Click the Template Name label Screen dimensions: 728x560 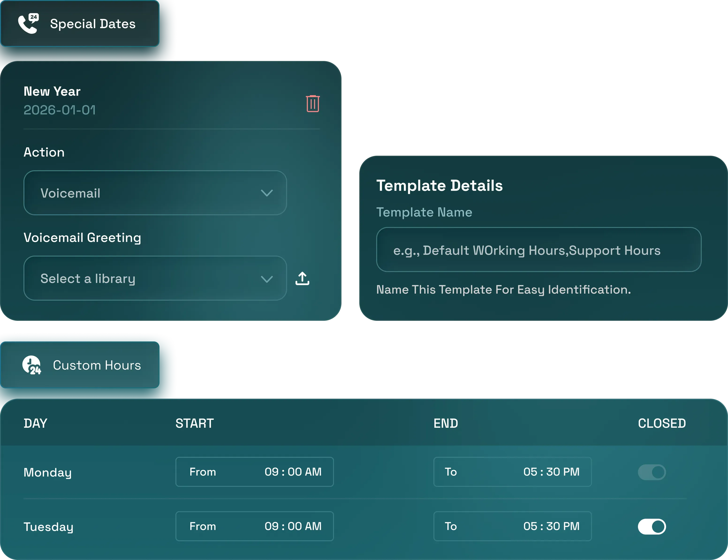[x=424, y=212]
